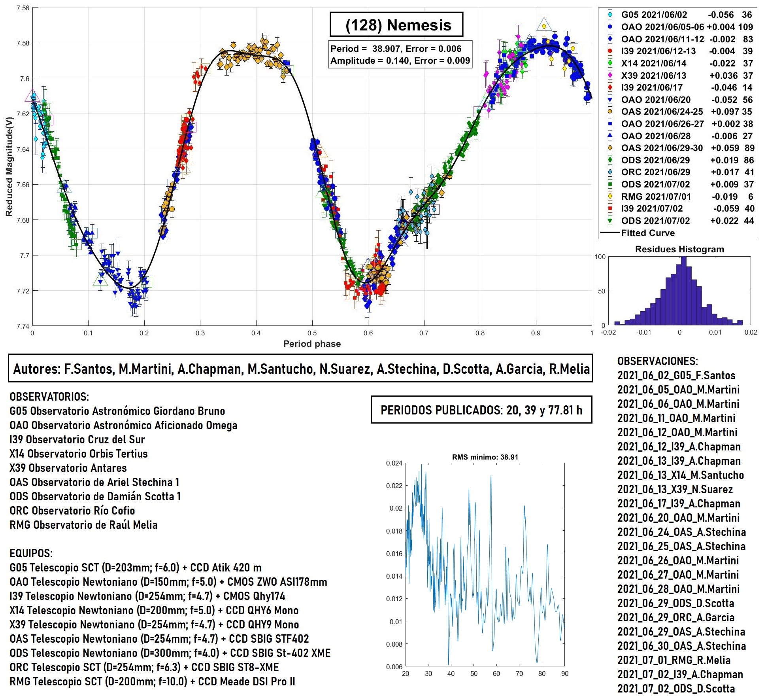The image size is (766, 700).
Task: Click the X14 2021/06/14 legend entry
Action: (x=677, y=63)
